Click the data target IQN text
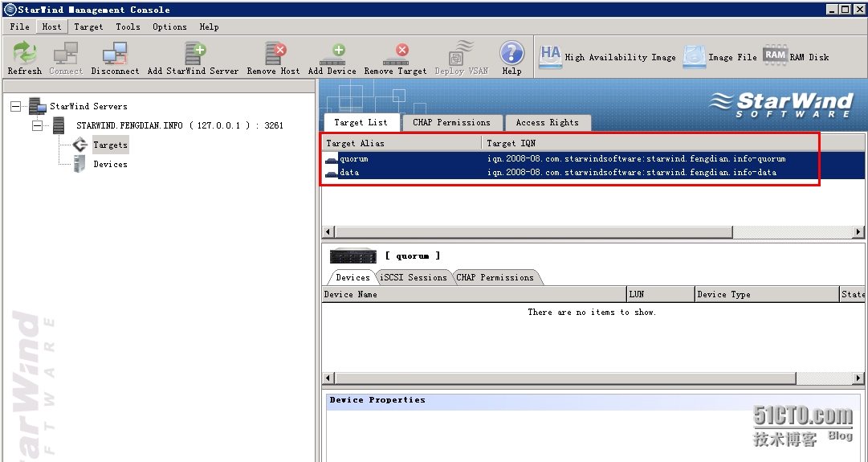The width and height of the screenshot is (868, 462). [632, 173]
